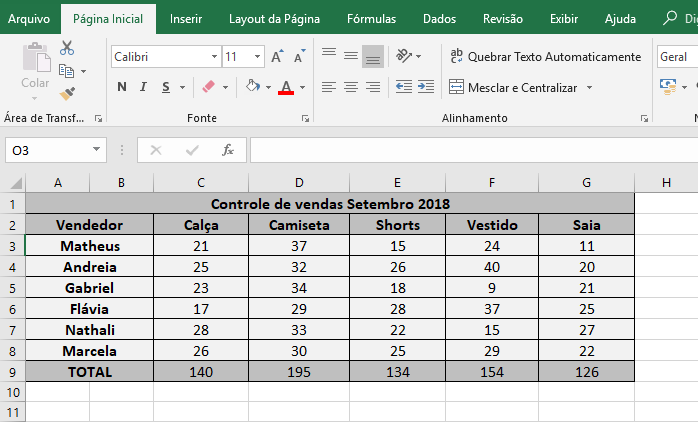Switch to the Exibir tab

564,19
